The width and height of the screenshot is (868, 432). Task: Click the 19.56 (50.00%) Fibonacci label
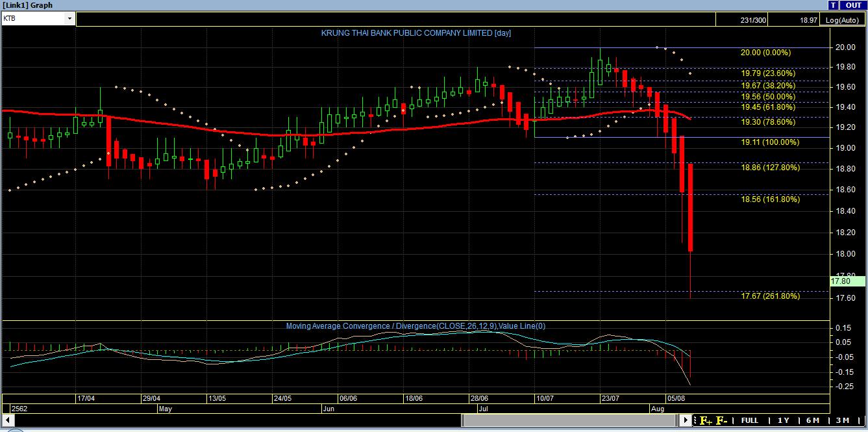[767, 96]
